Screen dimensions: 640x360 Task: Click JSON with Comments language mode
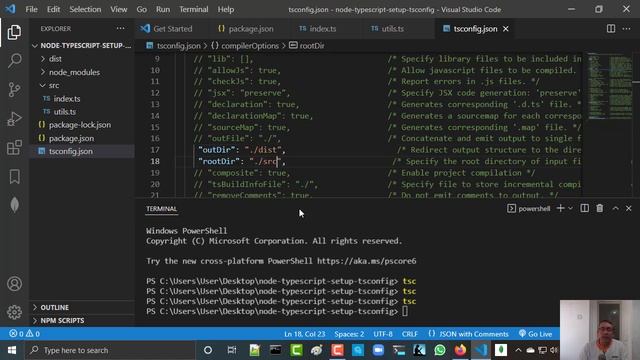coord(469,334)
